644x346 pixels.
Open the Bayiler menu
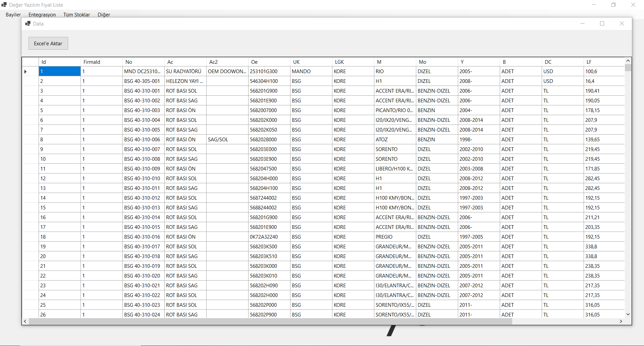coord(13,14)
